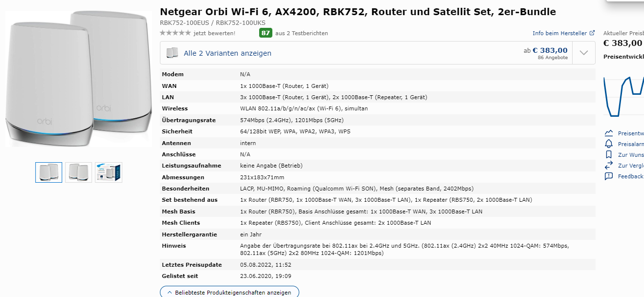The image size is (644, 297).
Task: Click model numbers RBK752-100EUS / RBK752-100UKS
Action: click(x=213, y=22)
